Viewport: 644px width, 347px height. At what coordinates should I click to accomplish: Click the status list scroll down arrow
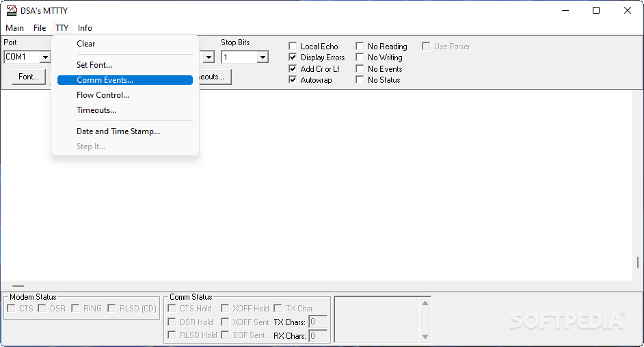pos(425,337)
